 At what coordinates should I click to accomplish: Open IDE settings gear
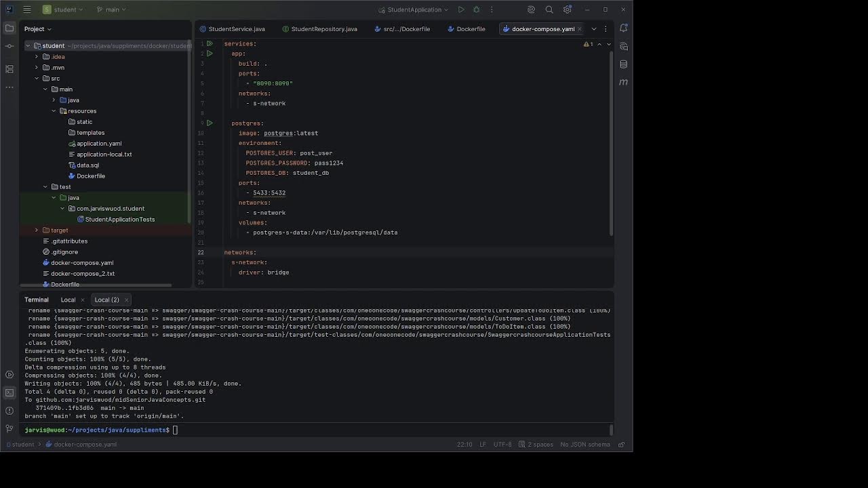(x=568, y=9)
